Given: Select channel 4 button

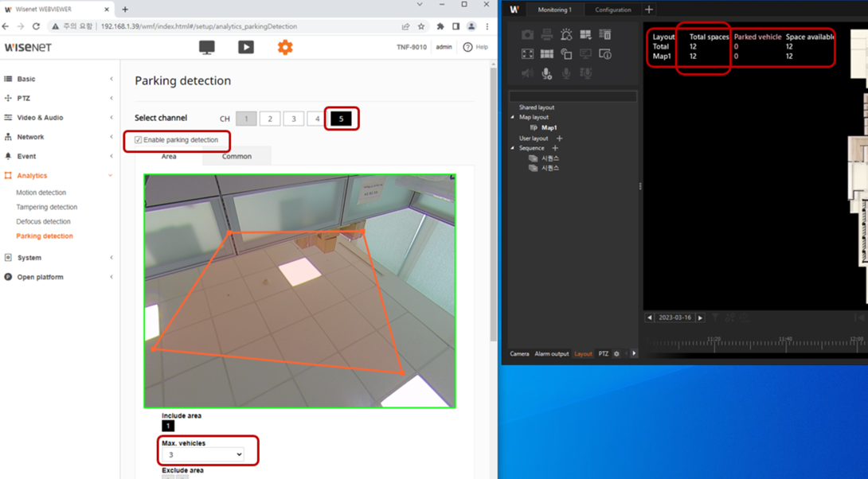Looking at the screenshot, I should [317, 119].
